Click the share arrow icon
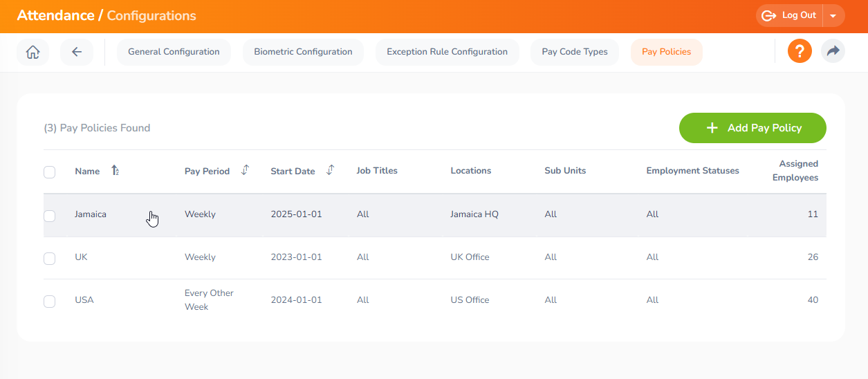Image resolution: width=868 pixels, height=379 pixels. (833, 51)
